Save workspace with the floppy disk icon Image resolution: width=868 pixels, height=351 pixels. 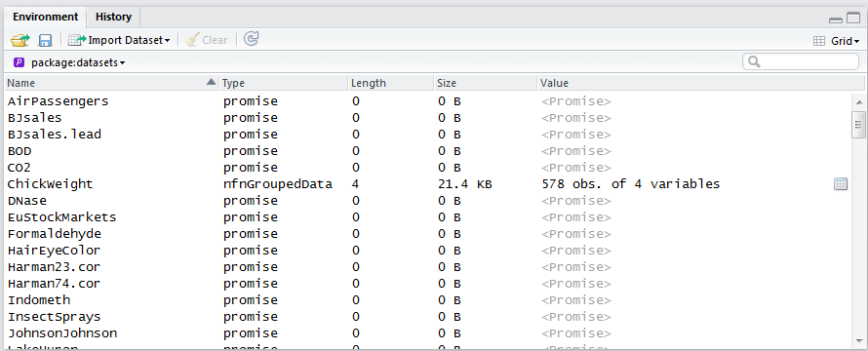pyautogui.click(x=45, y=40)
